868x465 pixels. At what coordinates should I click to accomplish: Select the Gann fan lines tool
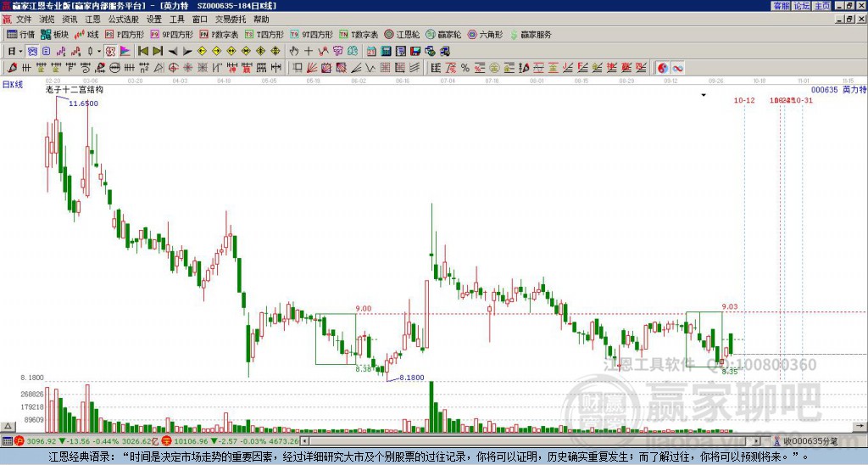pos(312,68)
